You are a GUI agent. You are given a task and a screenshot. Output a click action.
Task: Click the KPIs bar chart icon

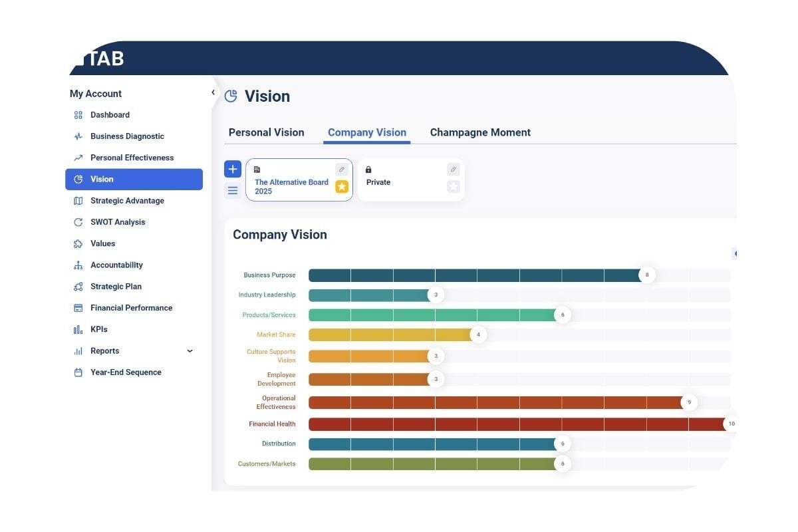pos(78,329)
